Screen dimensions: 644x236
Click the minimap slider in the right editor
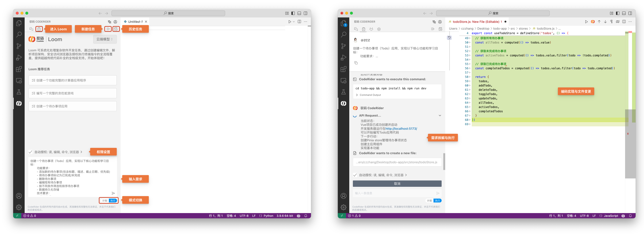point(630,144)
